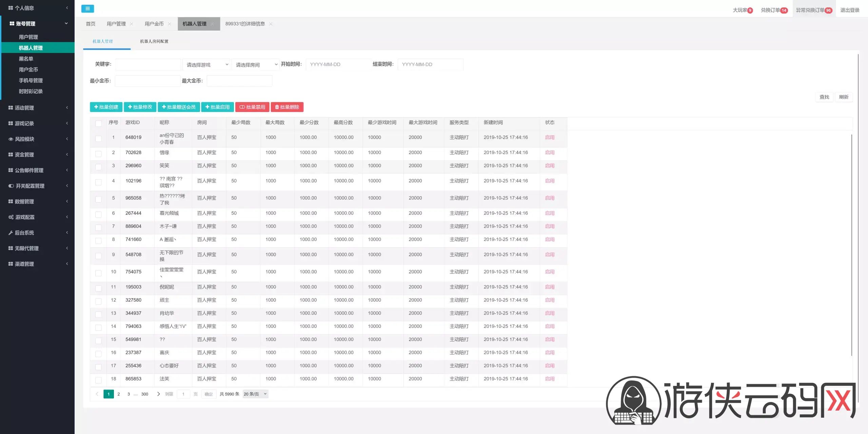Click the 批量禁用 button
868x434 pixels.
(252, 107)
